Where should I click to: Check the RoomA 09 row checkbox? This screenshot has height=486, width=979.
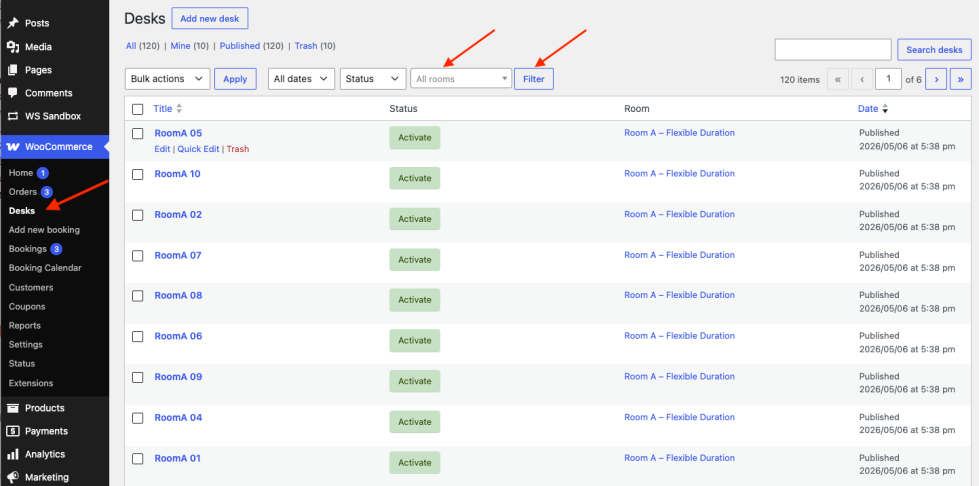138,377
